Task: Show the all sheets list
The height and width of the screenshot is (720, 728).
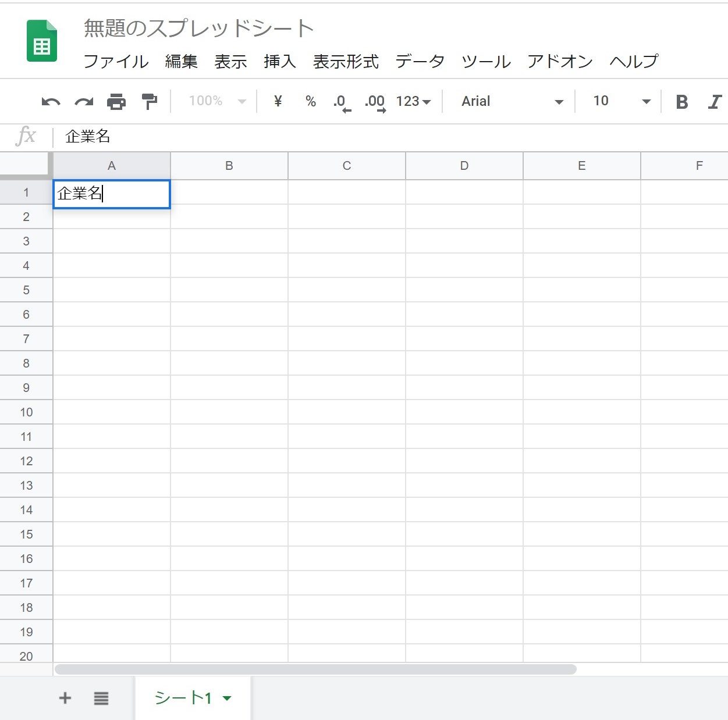Action: [x=101, y=698]
